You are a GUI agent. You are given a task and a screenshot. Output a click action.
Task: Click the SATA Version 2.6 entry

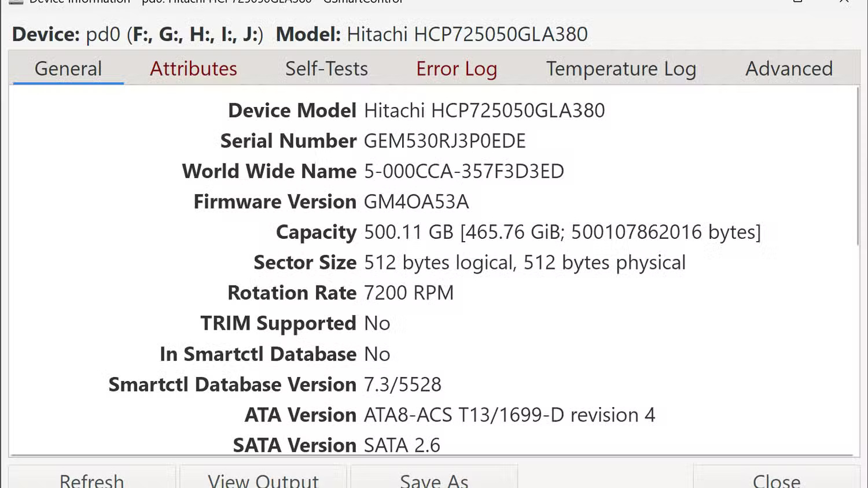pyautogui.click(x=401, y=445)
